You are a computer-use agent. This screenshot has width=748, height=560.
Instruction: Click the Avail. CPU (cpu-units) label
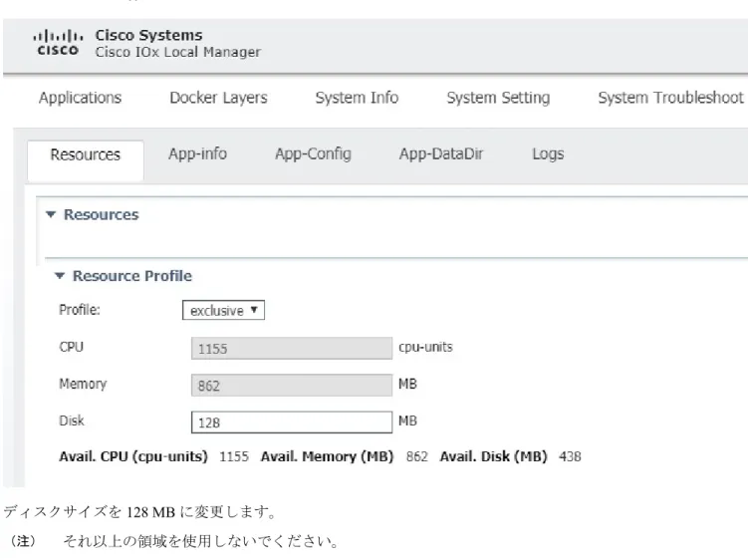(x=133, y=456)
